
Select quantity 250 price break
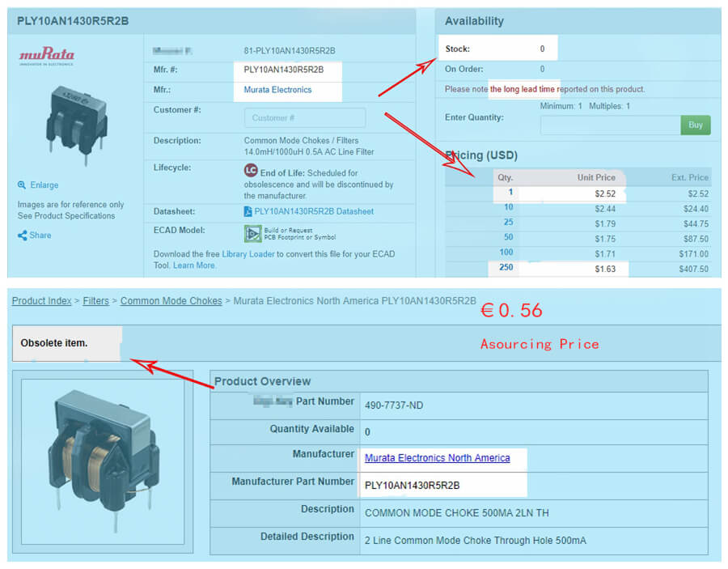coord(506,268)
